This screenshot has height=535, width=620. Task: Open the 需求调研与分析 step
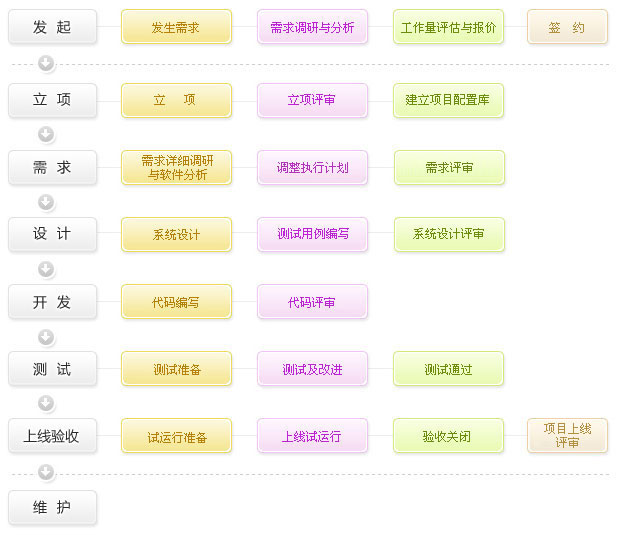click(312, 26)
